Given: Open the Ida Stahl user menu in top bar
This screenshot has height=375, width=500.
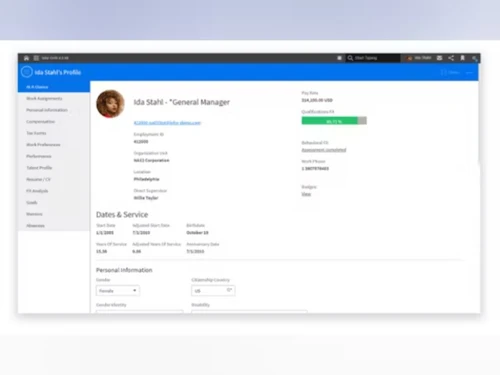Looking at the screenshot, I should 419,58.
